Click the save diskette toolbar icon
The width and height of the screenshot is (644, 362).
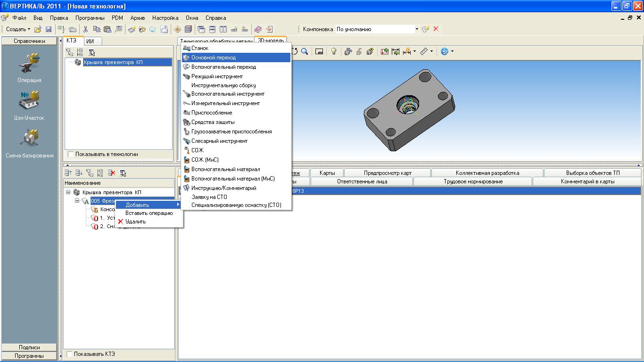(x=49, y=29)
